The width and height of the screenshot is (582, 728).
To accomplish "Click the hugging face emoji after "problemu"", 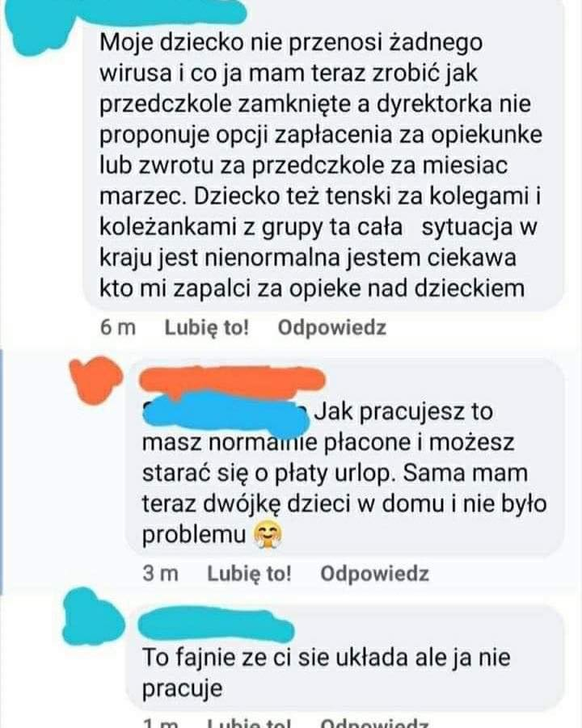I will tap(267, 534).
